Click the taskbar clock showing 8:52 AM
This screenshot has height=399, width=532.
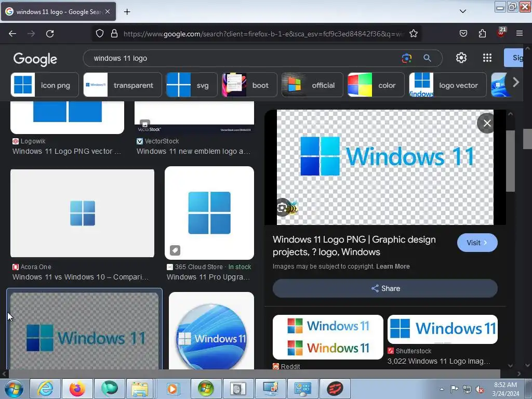[x=506, y=389]
